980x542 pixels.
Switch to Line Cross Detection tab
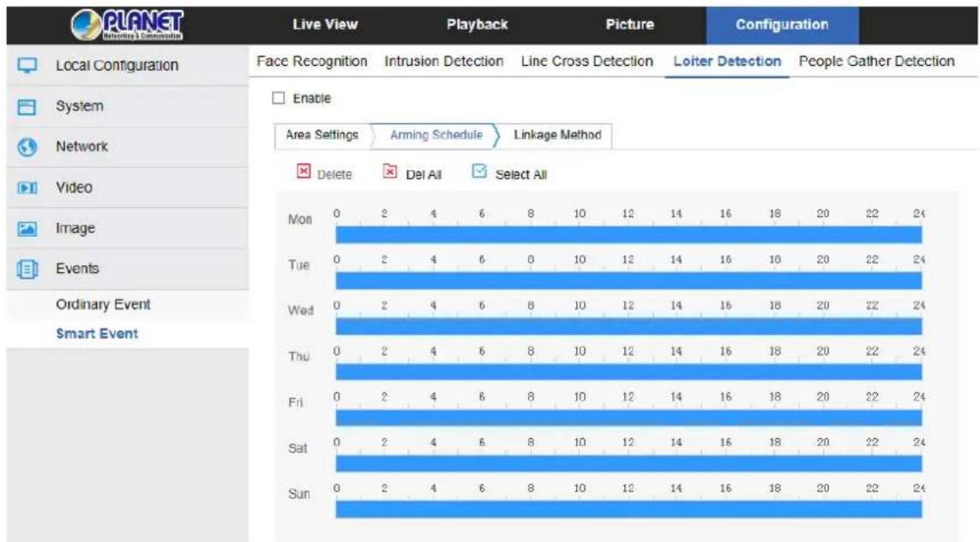click(x=586, y=61)
